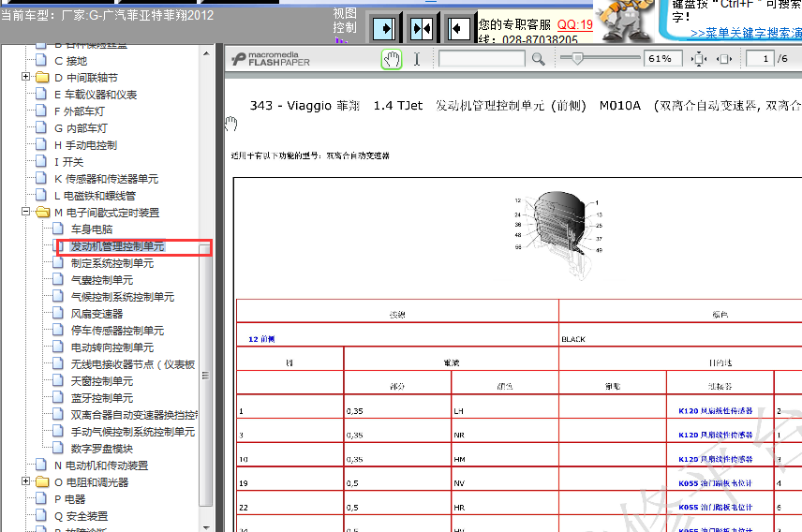Select G 内部车灯 in the tree
Image resolution: width=802 pixels, height=532 pixels.
pyautogui.click(x=81, y=128)
